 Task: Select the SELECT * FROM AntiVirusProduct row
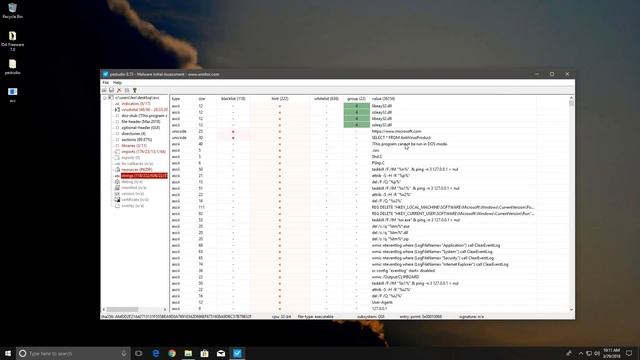(369, 138)
